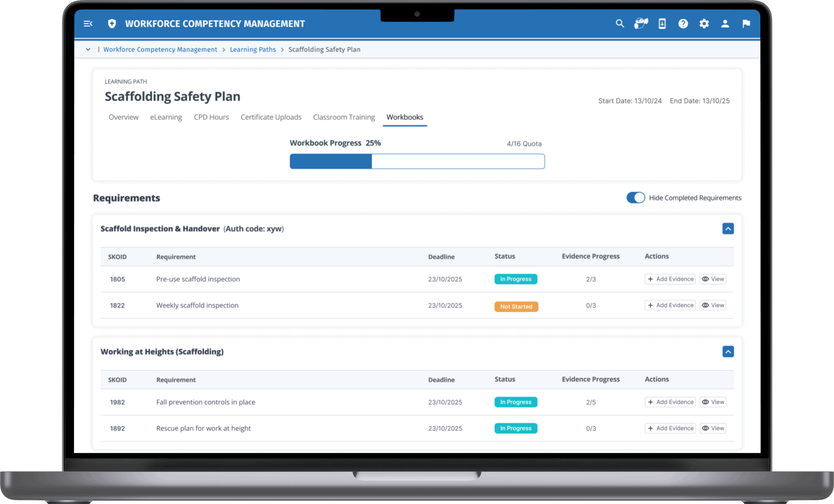834x504 pixels.
Task: Click the download device icon
Action: click(662, 24)
